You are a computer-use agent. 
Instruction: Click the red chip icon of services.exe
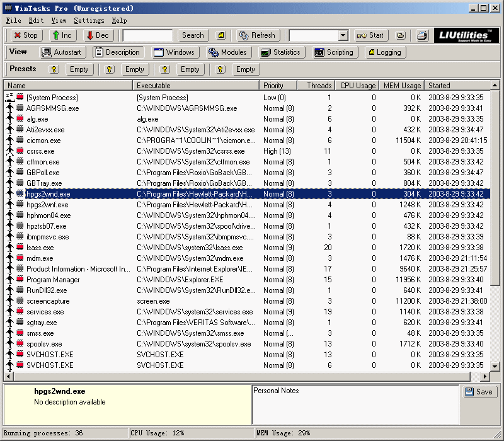pos(20,311)
